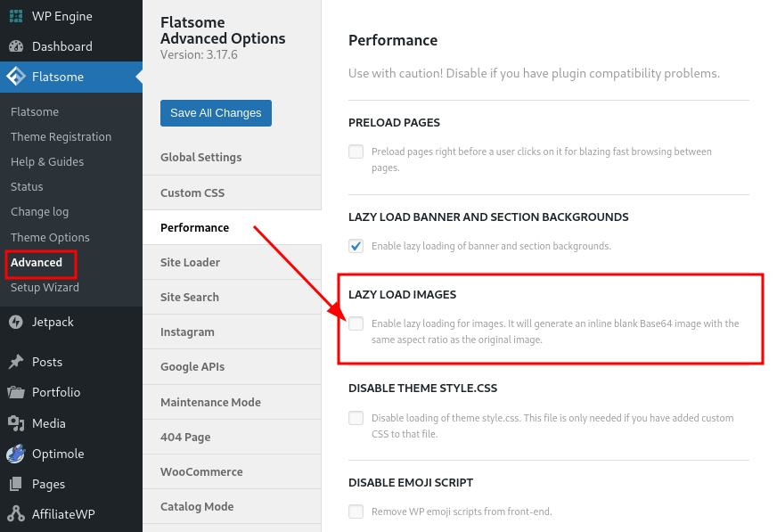Click the Portfolio folder icon
The image size is (777, 532).
[16, 392]
